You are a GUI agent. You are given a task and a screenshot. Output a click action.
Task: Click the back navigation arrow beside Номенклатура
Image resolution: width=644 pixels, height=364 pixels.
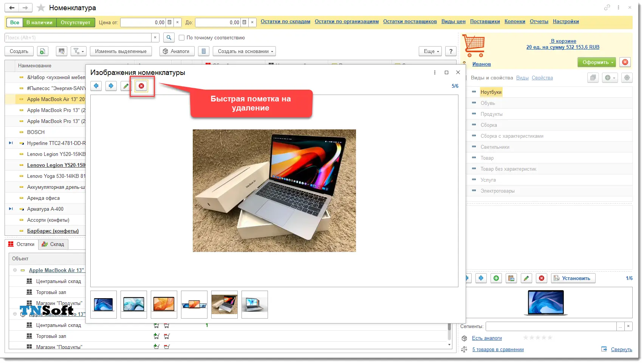tap(12, 8)
